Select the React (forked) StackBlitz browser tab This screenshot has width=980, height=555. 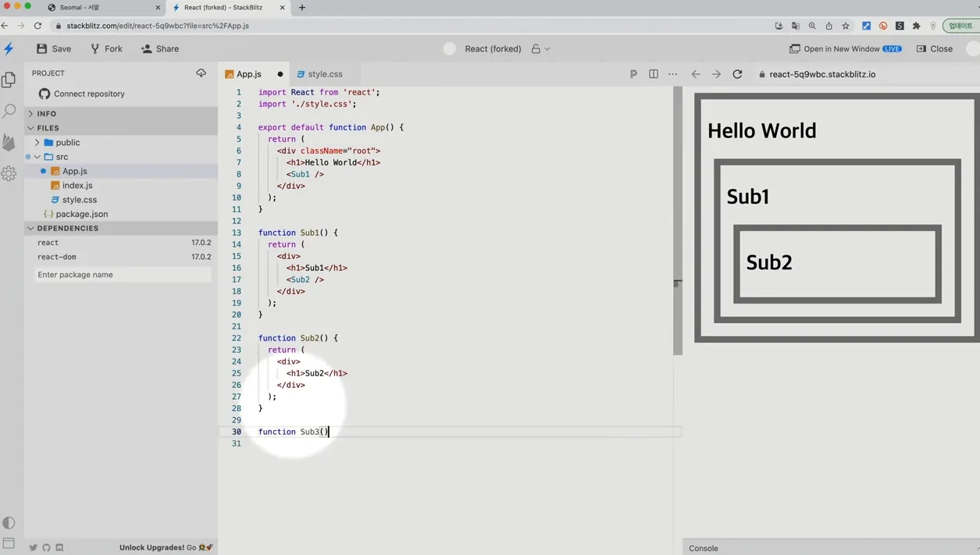[x=228, y=8]
